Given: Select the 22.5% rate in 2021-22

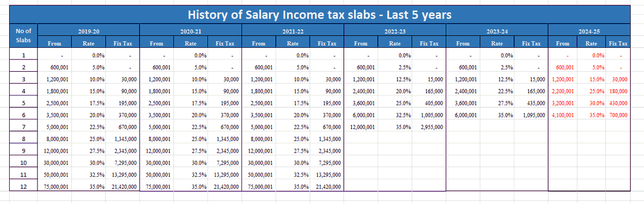Looking at the screenshot, I should [301, 127].
